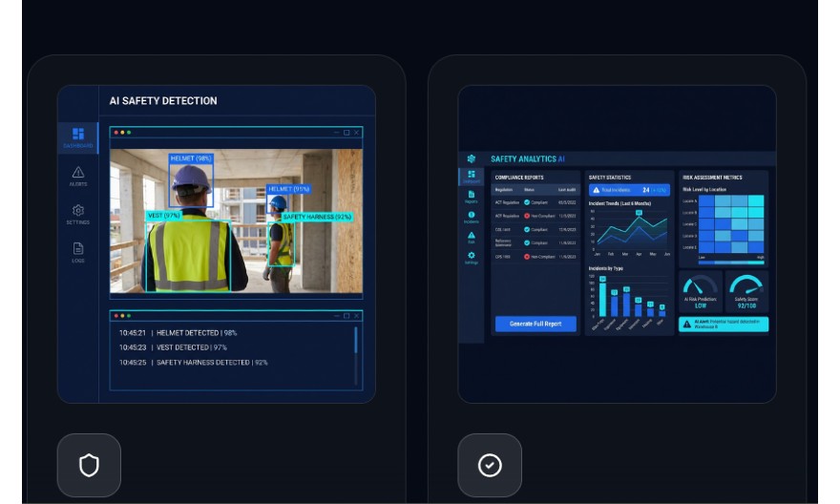Click the AI Risk Prediction LOW gauge
Screen dimensions: 840x504
(x=701, y=292)
